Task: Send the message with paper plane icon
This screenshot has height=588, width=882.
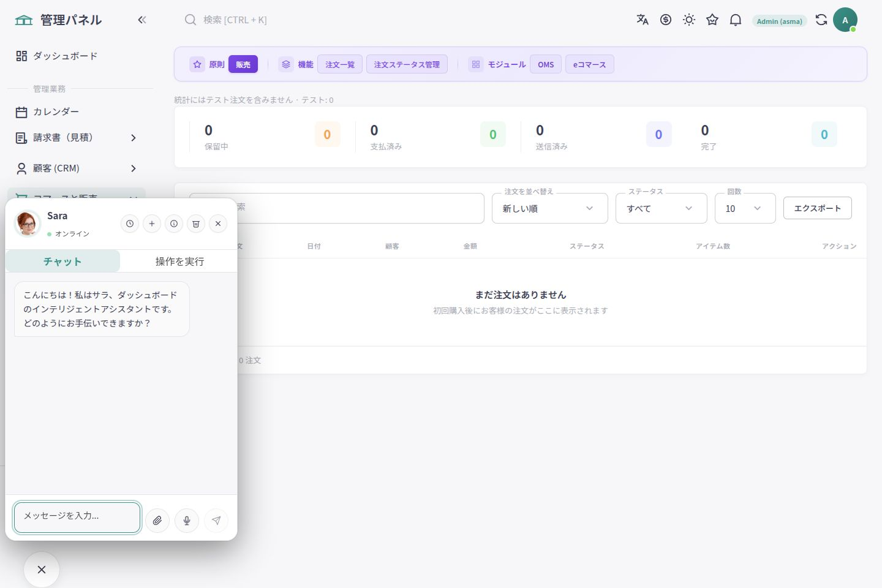Action: pyautogui.click(x=216, y=521)
